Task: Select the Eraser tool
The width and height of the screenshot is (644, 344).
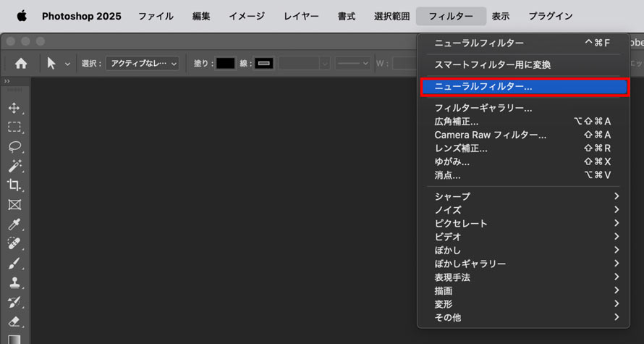Action: [14, 321]
